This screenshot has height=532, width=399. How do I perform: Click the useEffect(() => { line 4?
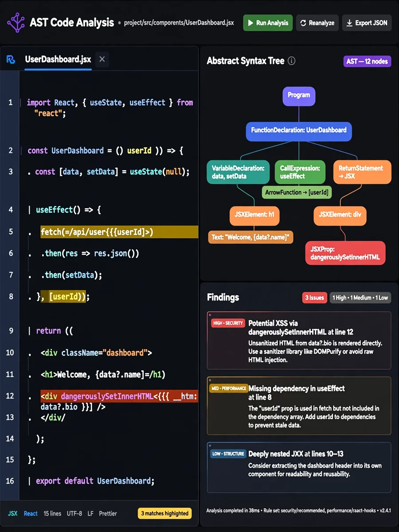68,210
